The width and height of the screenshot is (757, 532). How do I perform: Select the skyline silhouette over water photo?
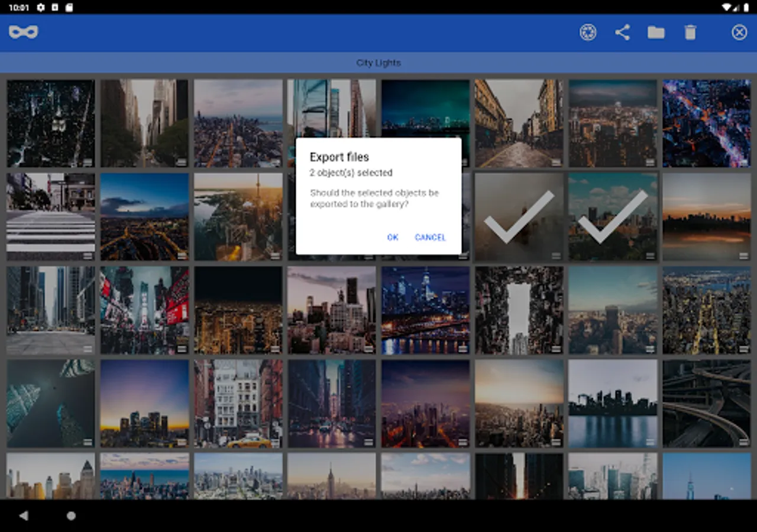coord(613,403)
